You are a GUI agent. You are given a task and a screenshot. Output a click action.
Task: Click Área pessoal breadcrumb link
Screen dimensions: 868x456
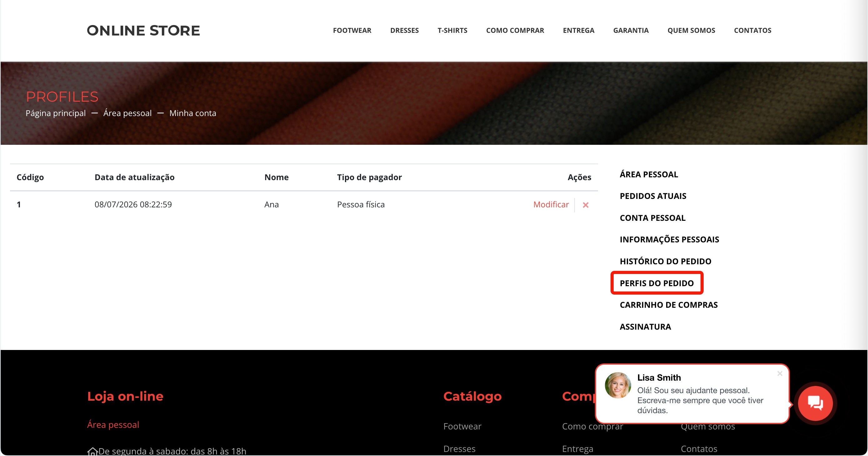coord(127,113)
